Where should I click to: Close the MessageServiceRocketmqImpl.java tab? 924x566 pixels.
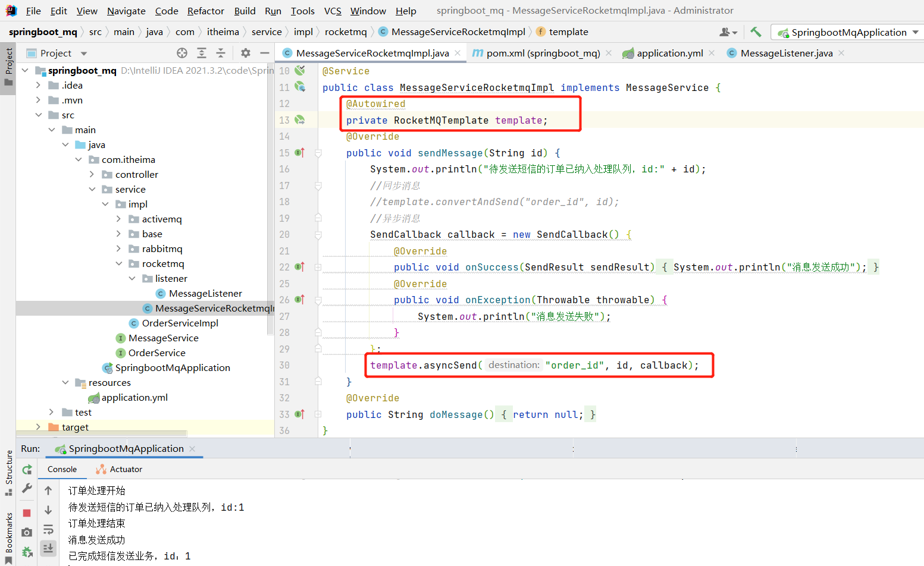[458, 53]
